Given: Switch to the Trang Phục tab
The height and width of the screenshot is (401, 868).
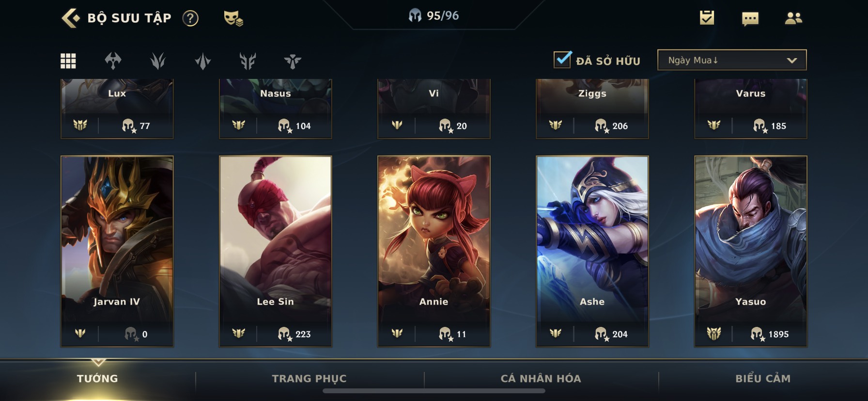Looking at the screenshot, I should click(x=309, y=379).
